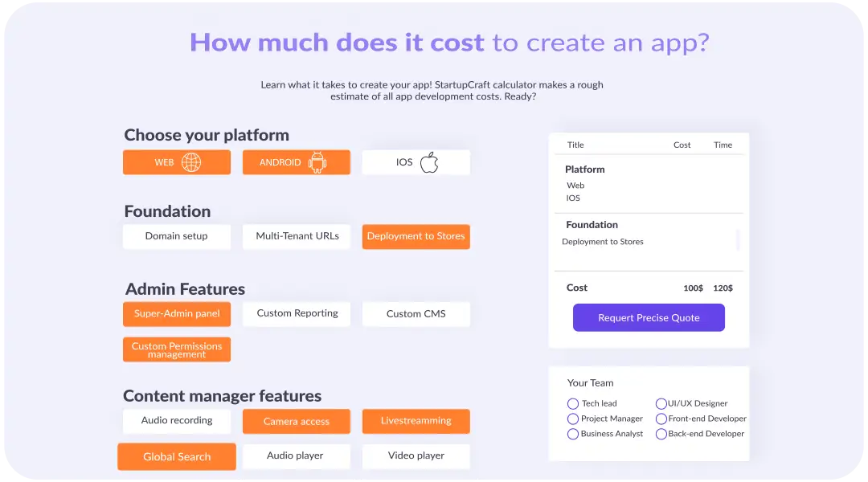Select the Back-end Developer radio button
Viewport: 868px width, 482px height.
[x=661, y=434]
